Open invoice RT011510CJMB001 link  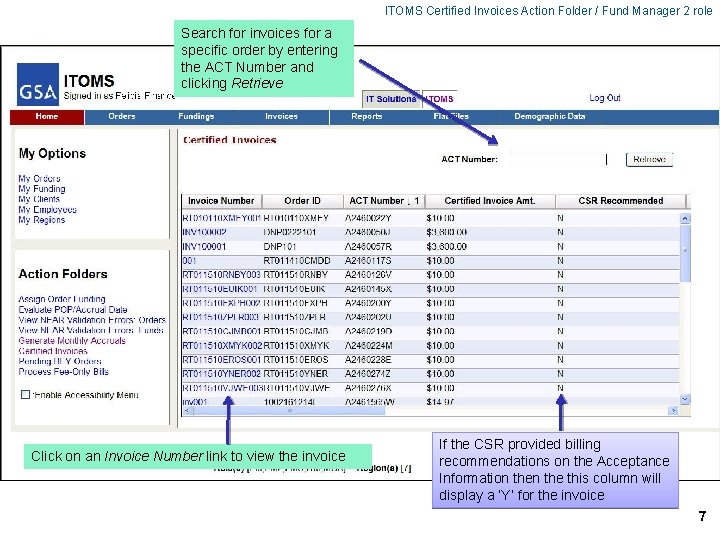pyautogui.click(x=222, y=332)
